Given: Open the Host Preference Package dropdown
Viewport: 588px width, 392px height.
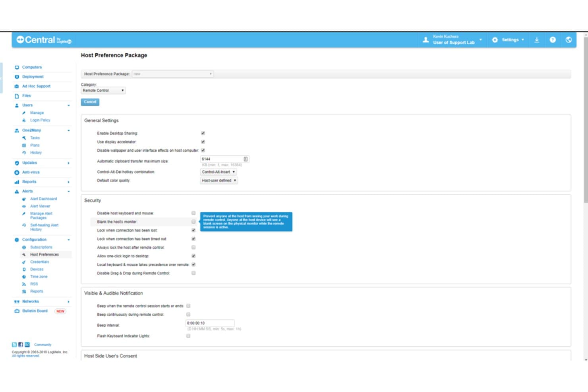Looking at the screenshot, I should pyautogui.click(x=172, y=74).
